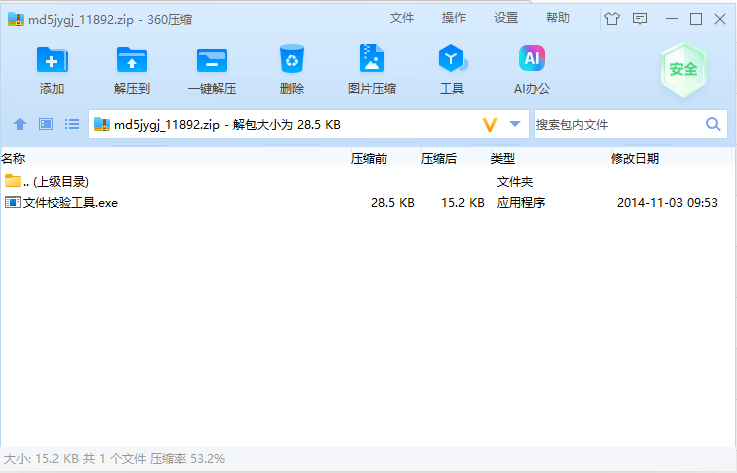This screenshot has width=737, height=473.
Task: Close the 360压缩 window
Action: coord(720,19)
